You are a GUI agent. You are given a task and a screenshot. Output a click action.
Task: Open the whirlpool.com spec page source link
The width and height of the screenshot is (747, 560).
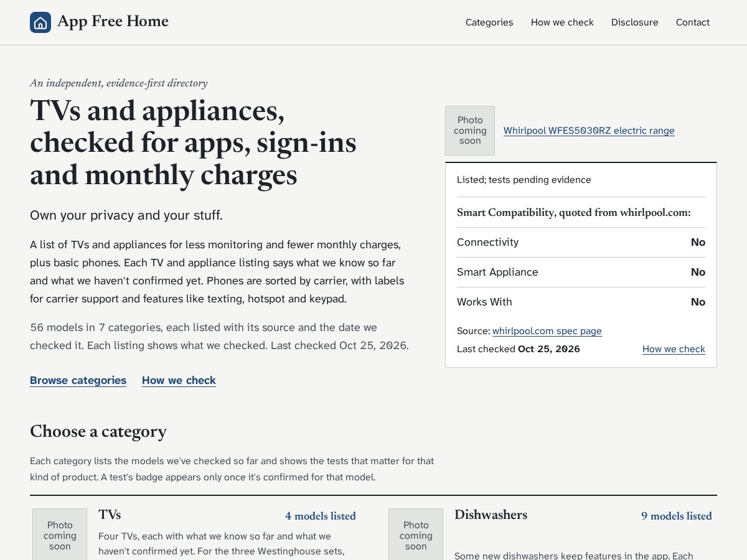coord(547,331)
